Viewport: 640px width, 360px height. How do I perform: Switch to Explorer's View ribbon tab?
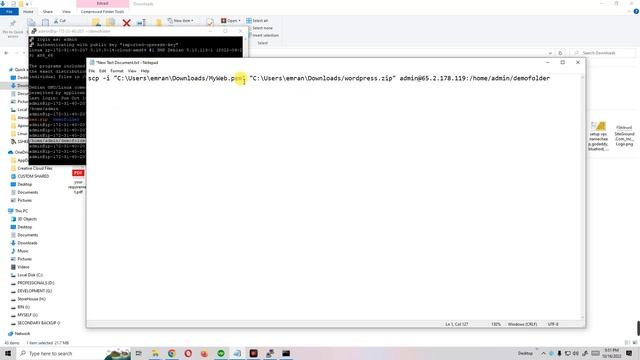coord(67,11)
